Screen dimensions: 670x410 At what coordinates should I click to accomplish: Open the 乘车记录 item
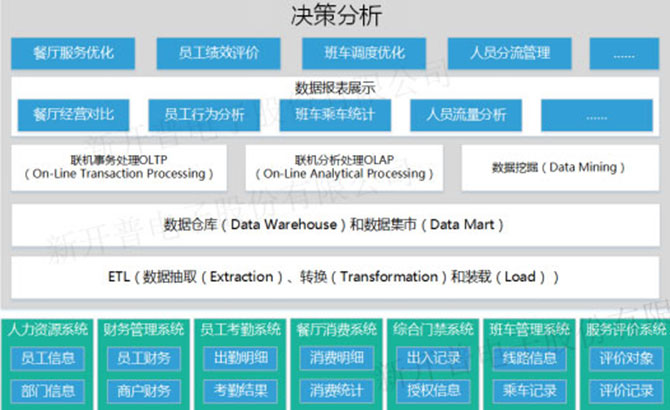(x=530, y=391)
